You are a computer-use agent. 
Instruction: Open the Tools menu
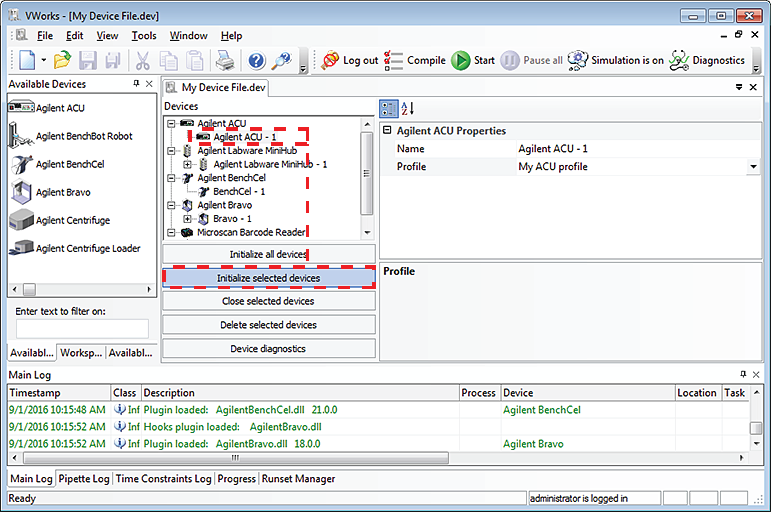click(144, 36)
